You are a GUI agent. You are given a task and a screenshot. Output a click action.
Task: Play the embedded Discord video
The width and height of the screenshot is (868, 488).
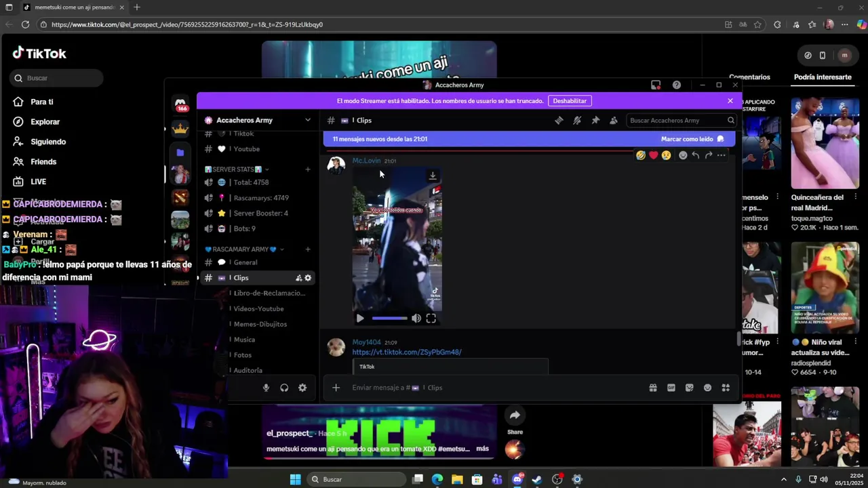pyautogui.click(x=360, y=318)
